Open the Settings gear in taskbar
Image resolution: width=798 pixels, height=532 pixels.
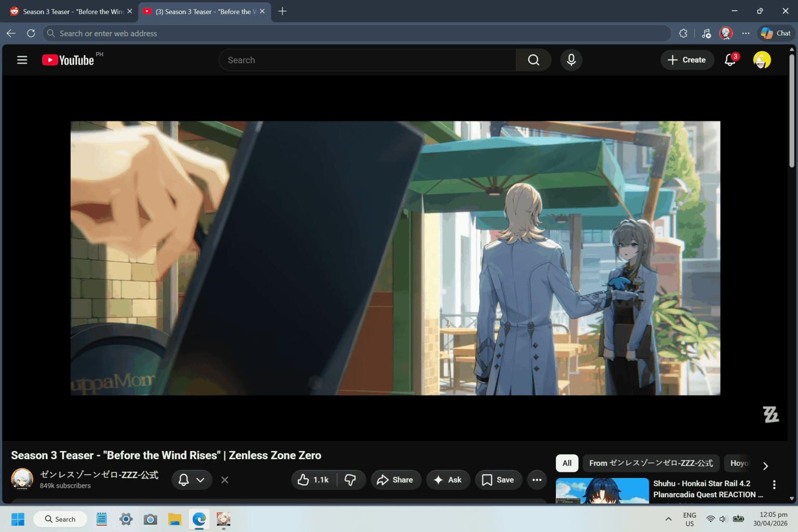coord(126,519)
